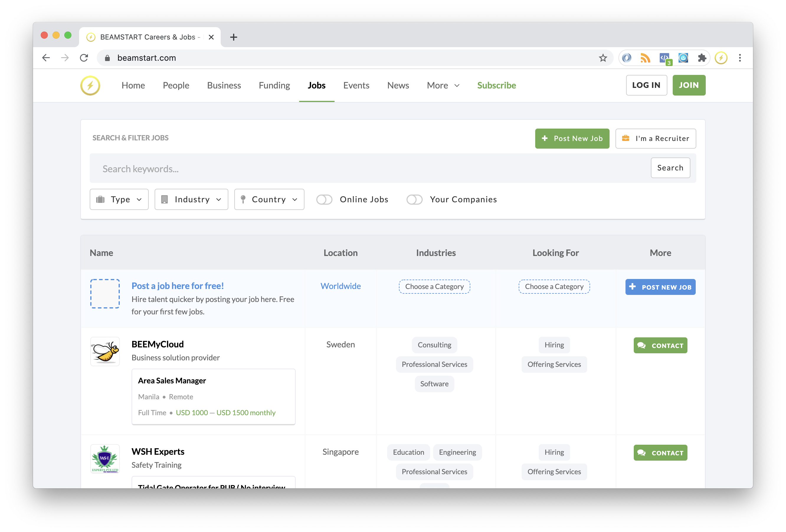786x532 pixels.
Task: Toggle the Your Companies switch
Action: pos(414,199)
